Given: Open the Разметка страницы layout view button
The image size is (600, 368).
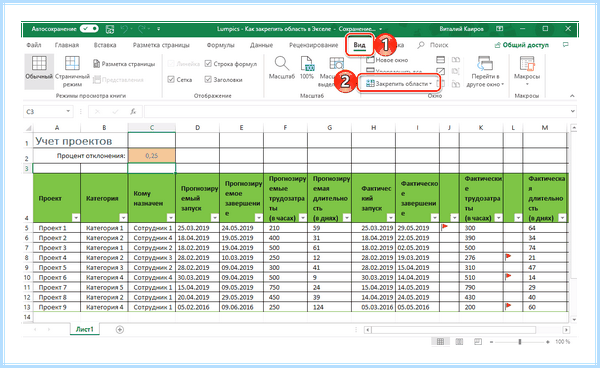Looking at the screenshot, I should click(124, 64).
